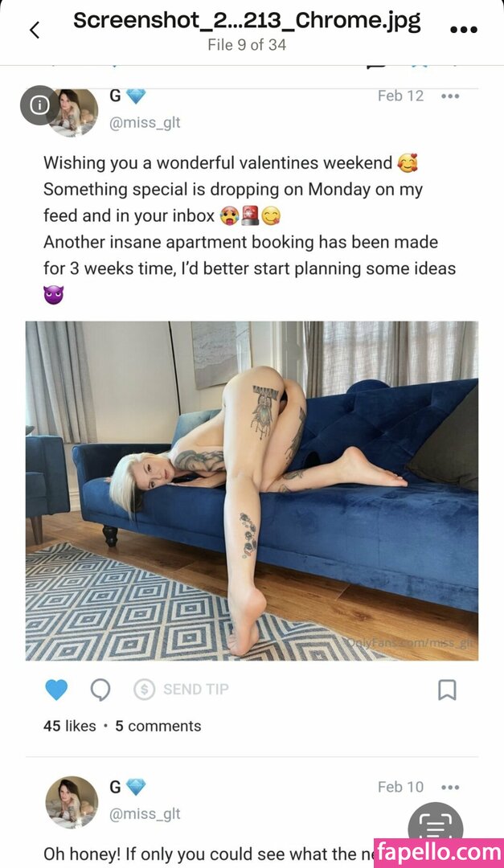Click the dollar coin tip icon
Viewport: 504px width, 868px height.
(145, 690)
